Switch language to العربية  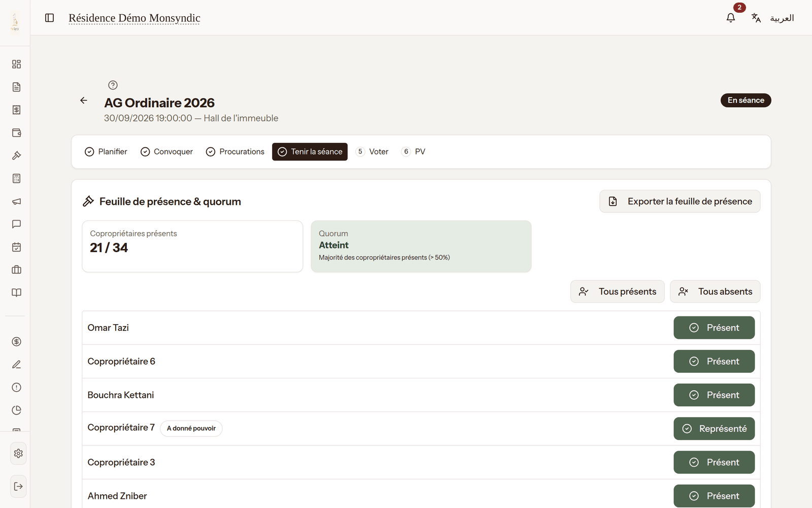pyautogui.click(x=782, y=18)
